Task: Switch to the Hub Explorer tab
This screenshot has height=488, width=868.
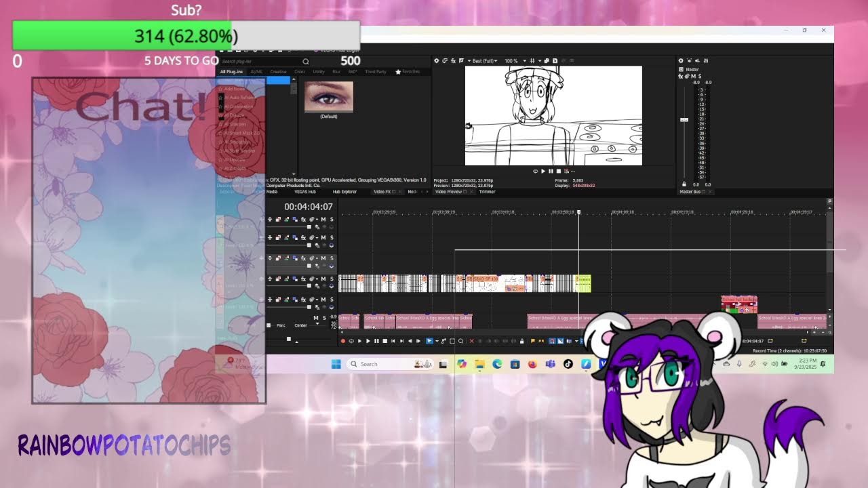Action: pos(344,192)
